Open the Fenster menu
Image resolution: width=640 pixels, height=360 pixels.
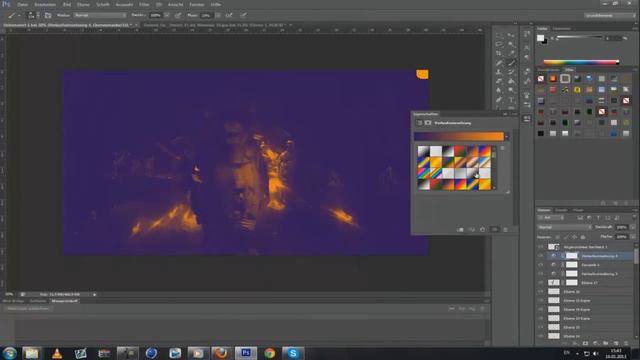197,4
